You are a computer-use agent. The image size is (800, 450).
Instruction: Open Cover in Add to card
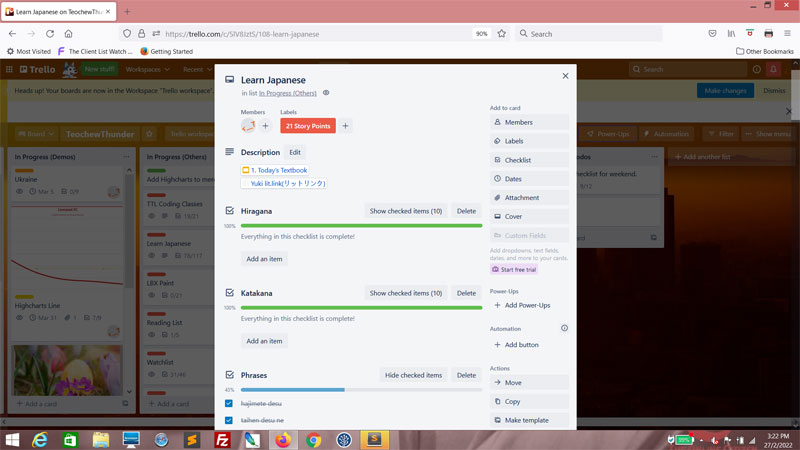coord(529,216)
